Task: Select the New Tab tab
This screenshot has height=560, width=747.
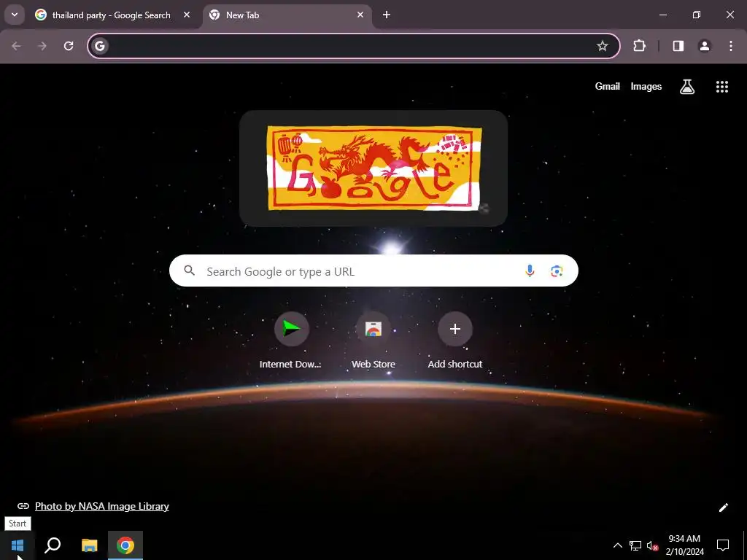Action: (287, 15)
